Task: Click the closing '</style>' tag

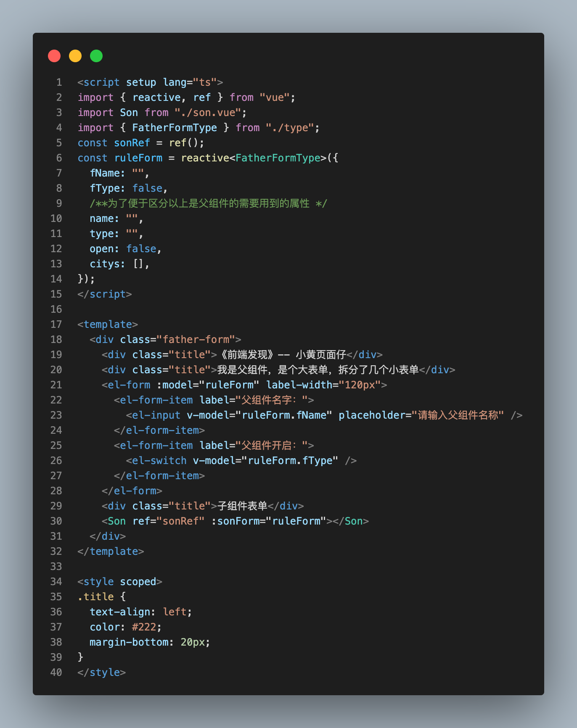Action: [102, 673]
